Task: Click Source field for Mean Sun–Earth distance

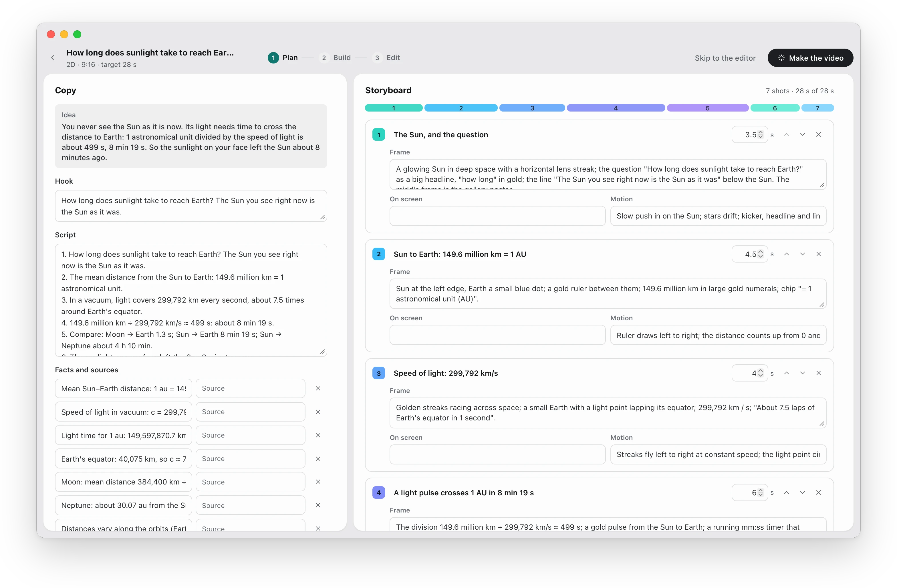Action: point(250,389)
